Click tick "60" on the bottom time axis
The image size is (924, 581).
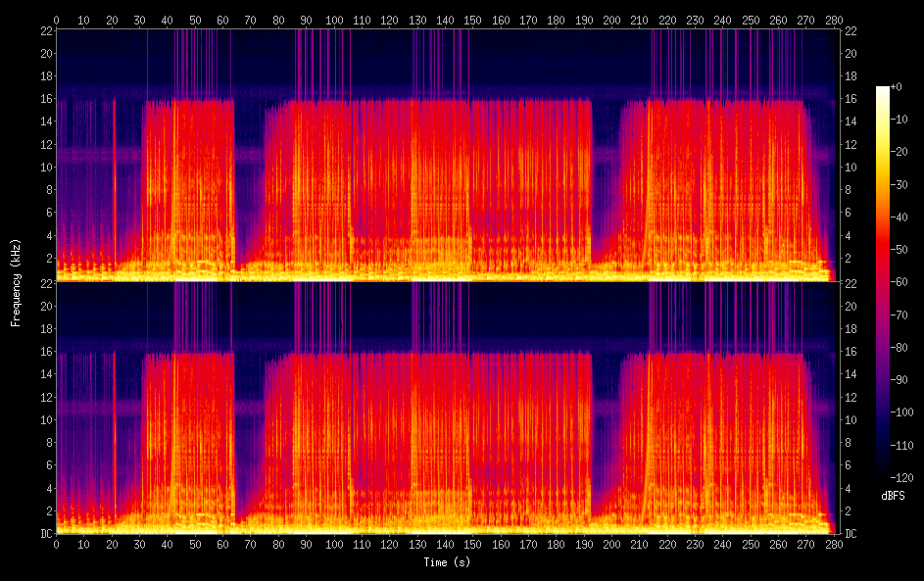(x=222, y=545)
